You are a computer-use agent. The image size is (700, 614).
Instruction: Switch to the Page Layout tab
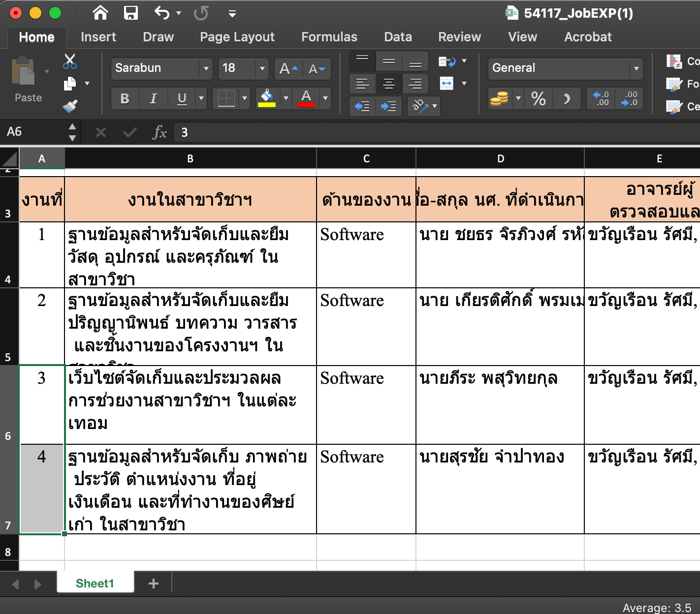click(237, 37)
